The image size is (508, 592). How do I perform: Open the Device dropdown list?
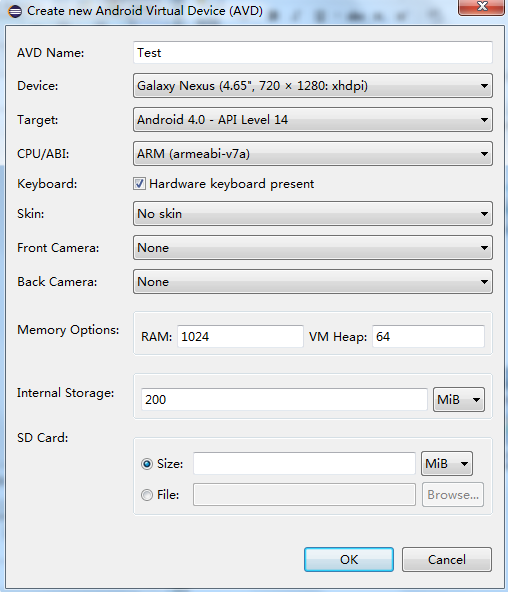pyautogui.click(x=313, y=86)
